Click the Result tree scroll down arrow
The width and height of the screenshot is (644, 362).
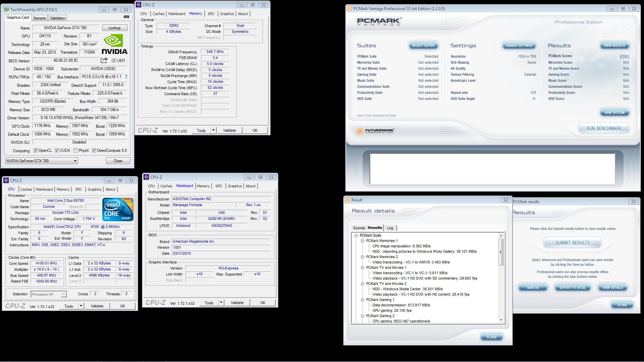point(501,320)
